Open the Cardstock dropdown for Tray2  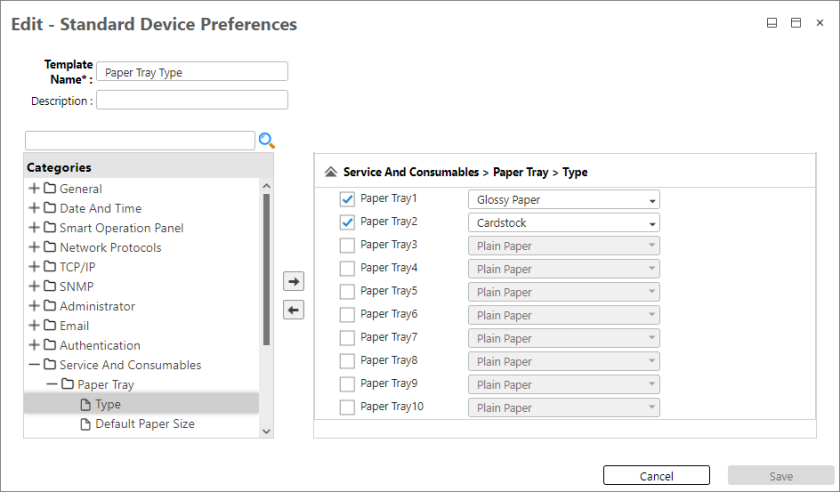click(x=563, y=223)
